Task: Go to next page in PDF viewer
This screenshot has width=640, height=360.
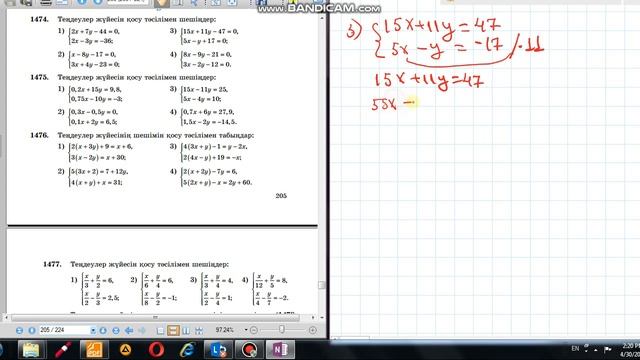Action: click(x=103, y=330)
